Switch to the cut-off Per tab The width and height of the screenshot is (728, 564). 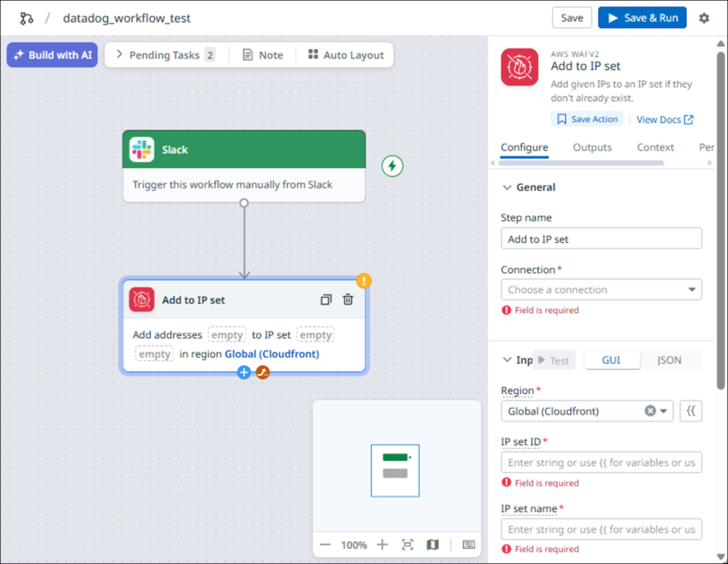[706, 147]
